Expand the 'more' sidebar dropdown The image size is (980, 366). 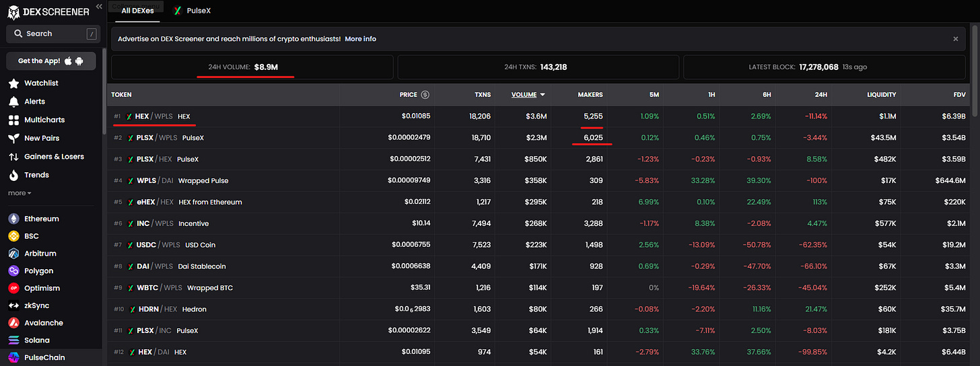pos(20,193)
